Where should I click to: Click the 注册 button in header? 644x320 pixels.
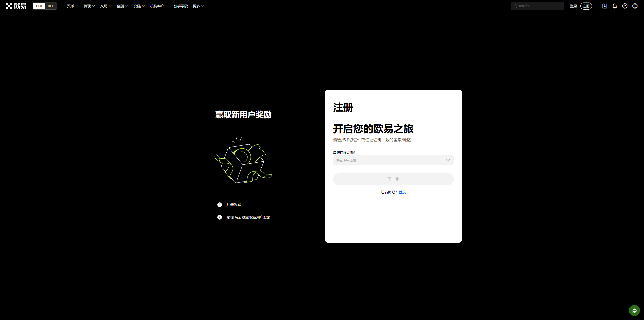tap(586, 6)
